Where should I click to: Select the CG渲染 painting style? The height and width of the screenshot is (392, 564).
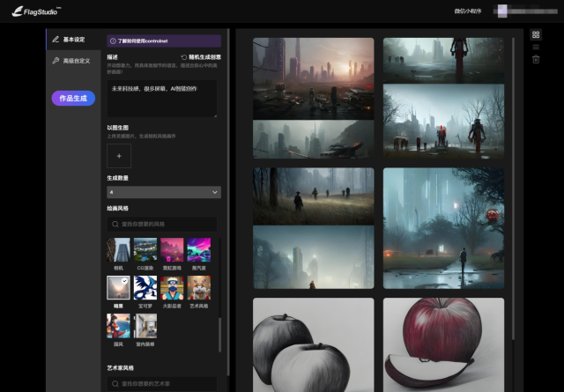pos(145,250)
